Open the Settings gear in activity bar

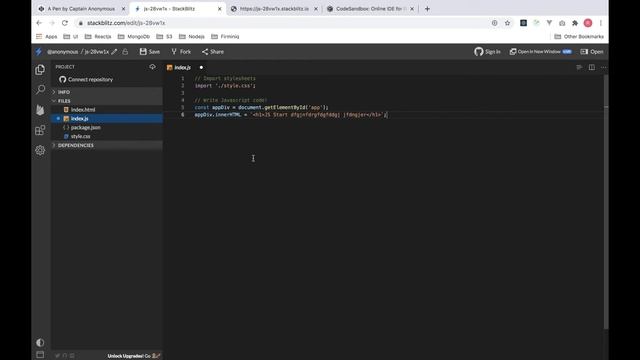[40, 150]
